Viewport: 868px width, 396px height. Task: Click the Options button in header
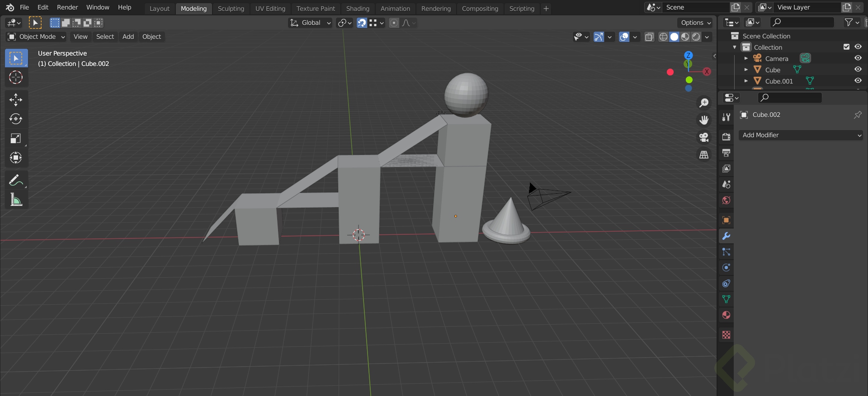696,23
